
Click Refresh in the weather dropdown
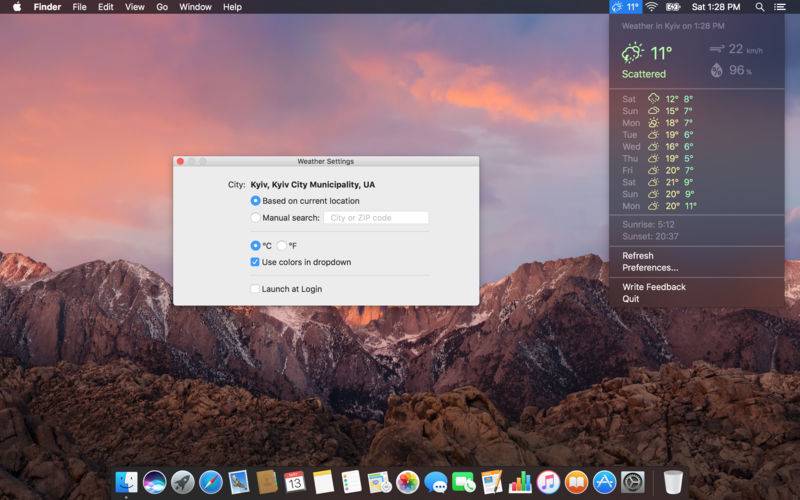638,256
